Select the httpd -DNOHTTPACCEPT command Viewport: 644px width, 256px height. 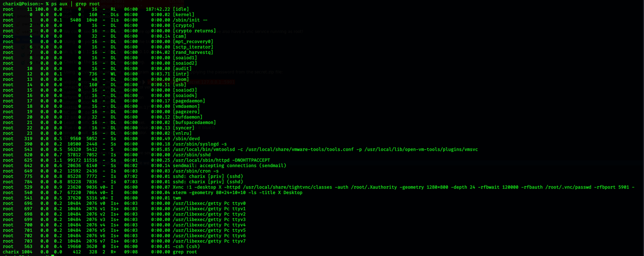[221, 160]
